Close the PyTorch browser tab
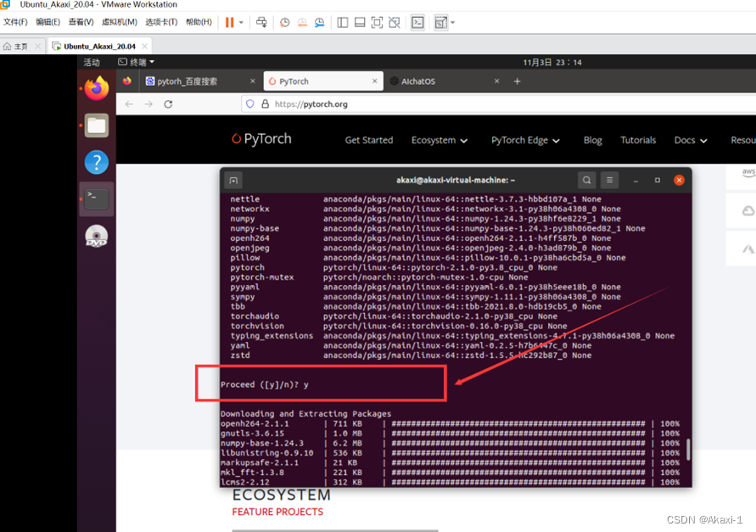The height and width of the screenshot is (532, 756). point(375,81)
